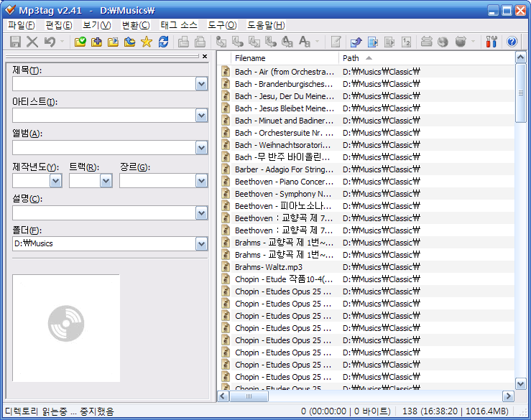Click the album cover art placeholder
The height and width of the screenshot is (420, 531).
(x=66, y=328)
